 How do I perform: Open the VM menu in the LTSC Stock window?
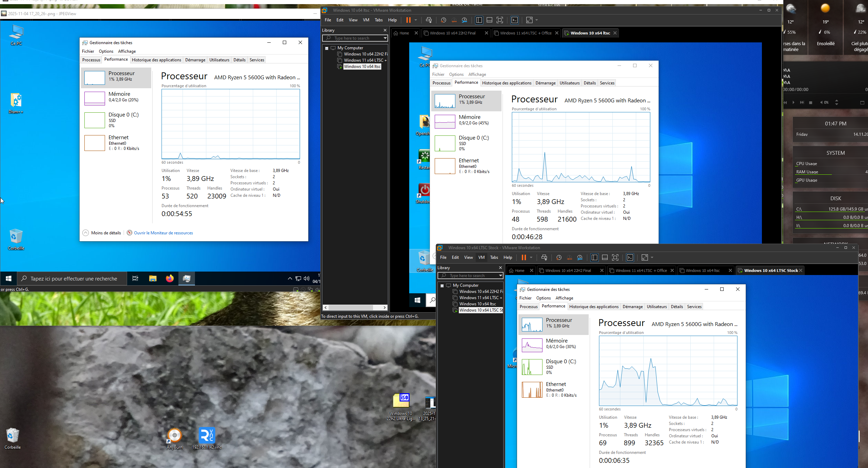(481, 257)
